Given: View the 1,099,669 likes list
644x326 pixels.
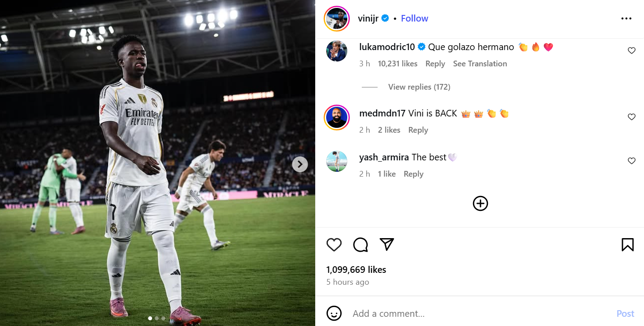Looking at the screenshot, I should [x=356, y=270].
